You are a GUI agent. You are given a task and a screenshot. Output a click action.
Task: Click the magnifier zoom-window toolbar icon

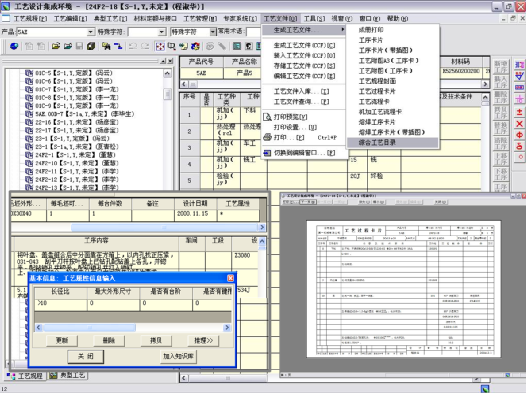pyautogui.click(x=171, y=46)
